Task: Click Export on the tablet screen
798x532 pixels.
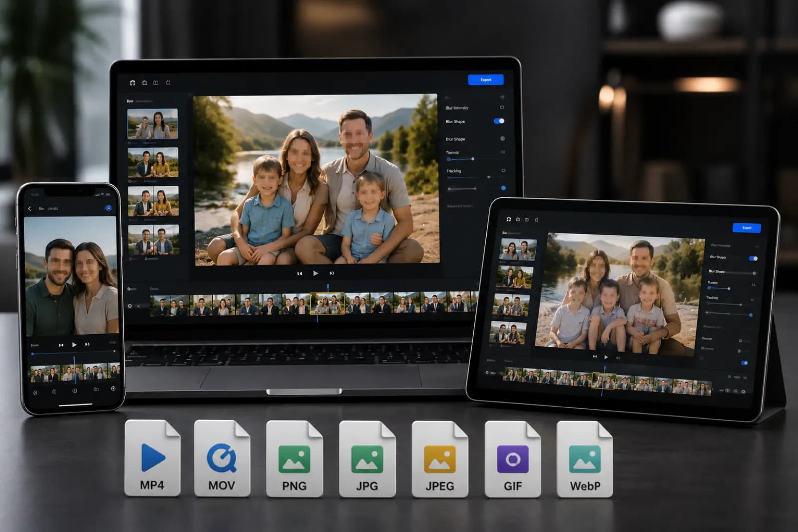Action: click(x=747, y=228)
